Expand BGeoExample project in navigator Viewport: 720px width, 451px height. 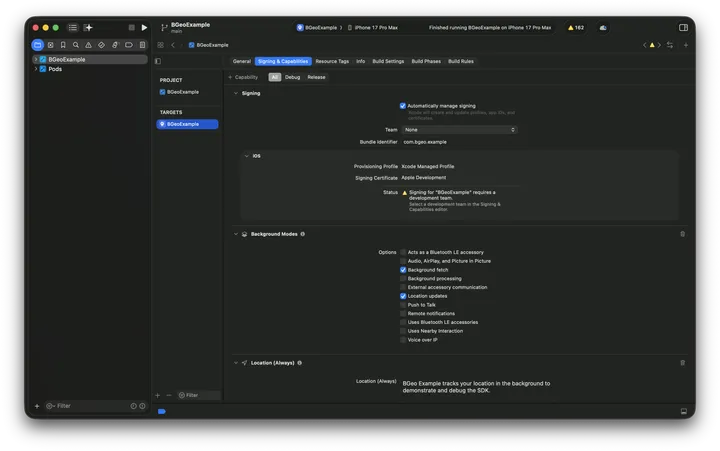[36, 59]
